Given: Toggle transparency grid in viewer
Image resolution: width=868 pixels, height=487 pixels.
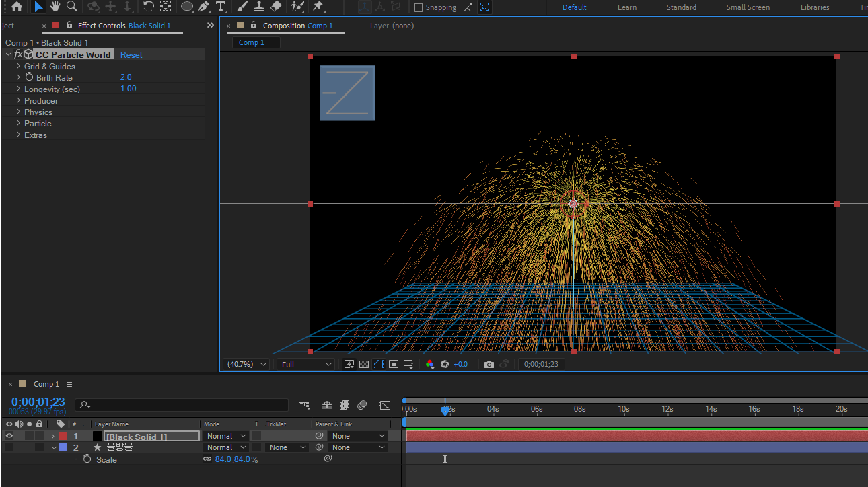Looking at the screenshot, I should [x=364, y=364].
